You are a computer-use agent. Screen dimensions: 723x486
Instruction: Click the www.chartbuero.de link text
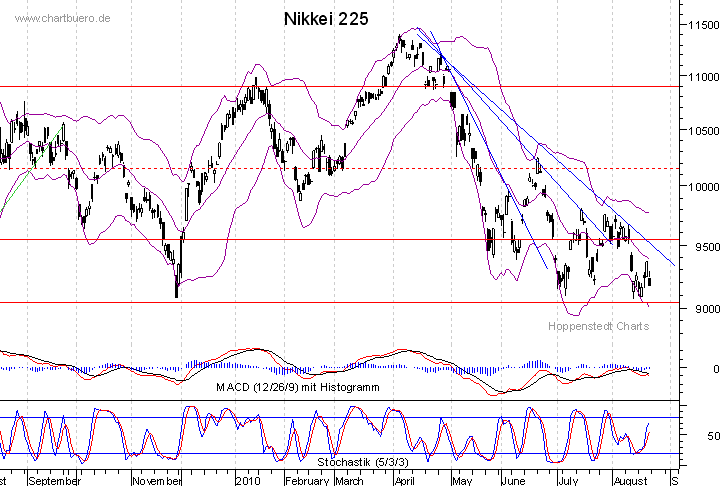62,18
